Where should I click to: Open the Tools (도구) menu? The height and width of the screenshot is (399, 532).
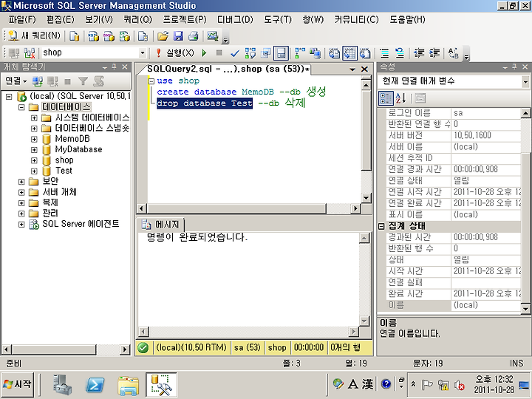278,19
